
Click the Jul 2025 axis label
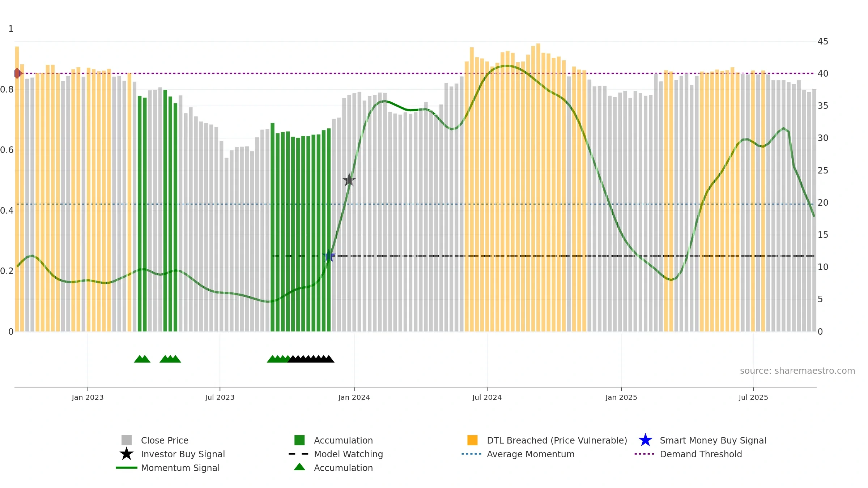coord(753,398)
